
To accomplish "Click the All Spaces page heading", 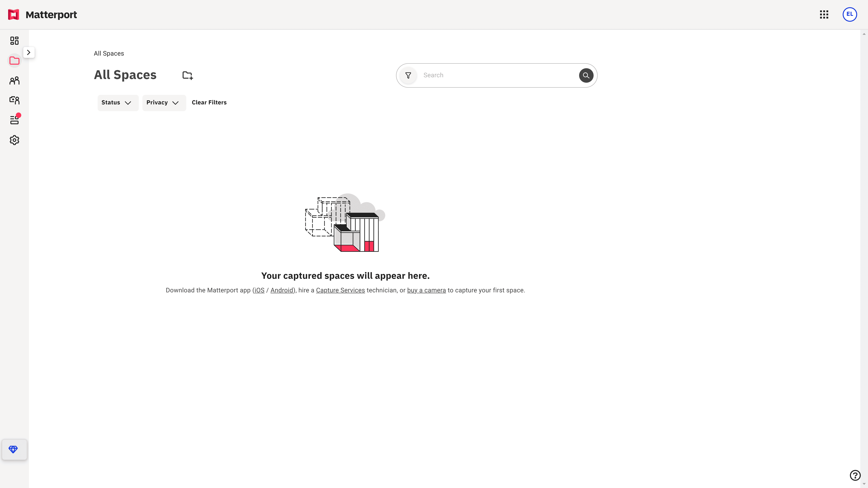I will (125, 75).
